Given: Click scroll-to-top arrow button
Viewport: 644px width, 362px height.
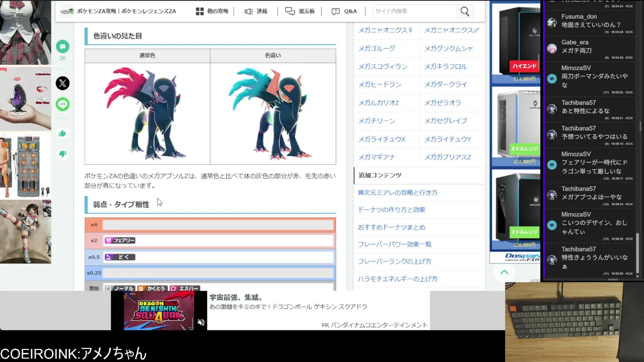Looking at the screenshot, I should pos(504,272).
